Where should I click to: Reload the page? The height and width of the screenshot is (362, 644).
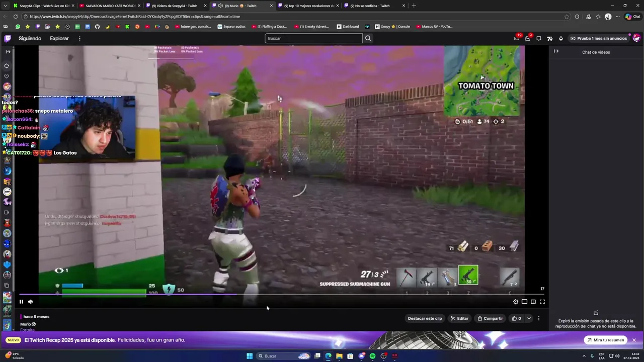tap(16, 17)
